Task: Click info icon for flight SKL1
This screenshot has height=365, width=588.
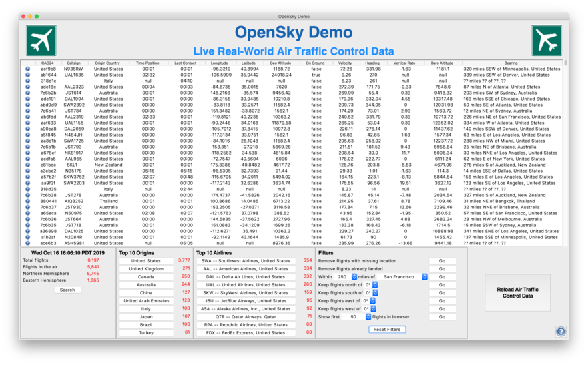Action: coord(28,165)
